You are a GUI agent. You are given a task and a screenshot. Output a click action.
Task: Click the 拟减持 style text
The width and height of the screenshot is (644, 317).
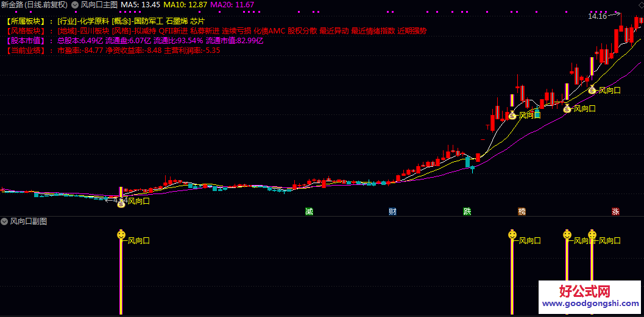(146, 31)
